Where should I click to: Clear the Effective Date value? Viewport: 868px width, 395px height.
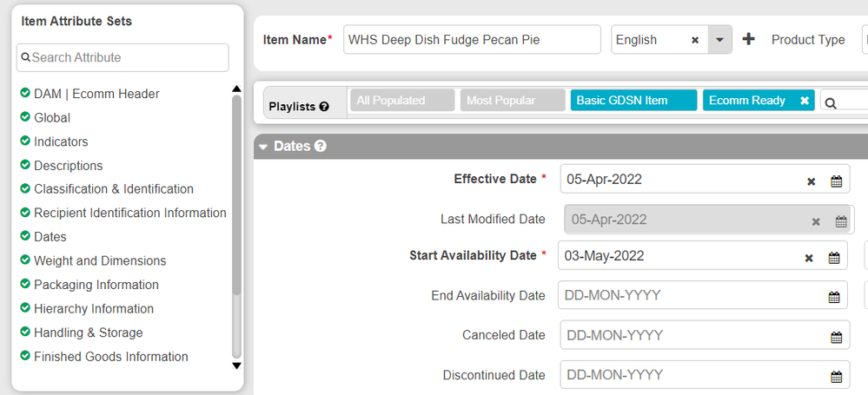coord(811,181)
